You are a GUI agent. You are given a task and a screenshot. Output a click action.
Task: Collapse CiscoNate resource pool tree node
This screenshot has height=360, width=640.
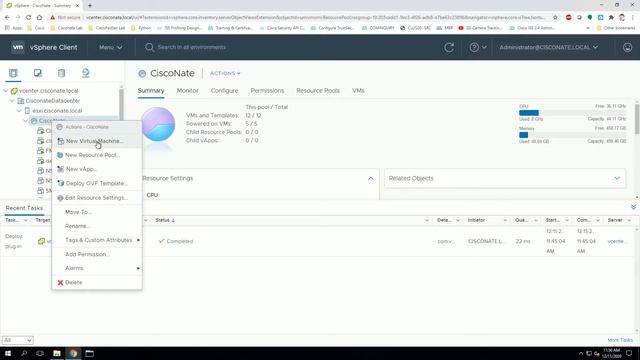(x=26, y=121)
